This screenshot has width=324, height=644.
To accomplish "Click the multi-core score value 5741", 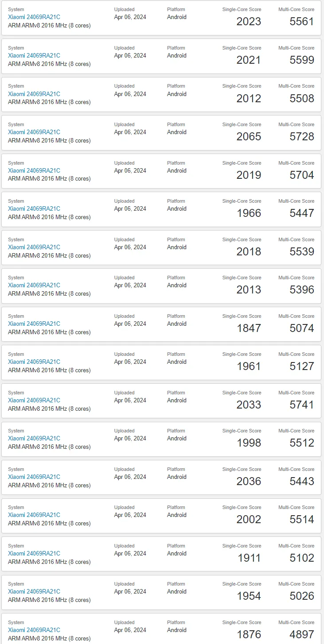I will (x=302, y=405).
